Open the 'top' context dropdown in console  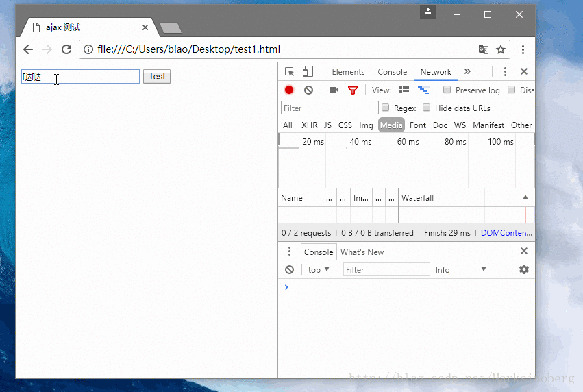coord(319,269)
